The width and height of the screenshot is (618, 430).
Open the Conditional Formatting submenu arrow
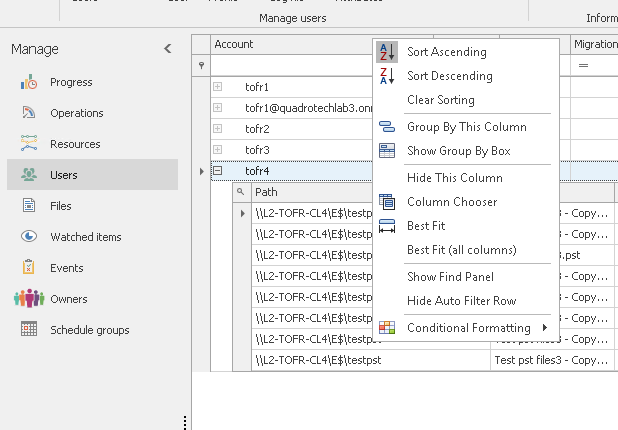545,328
